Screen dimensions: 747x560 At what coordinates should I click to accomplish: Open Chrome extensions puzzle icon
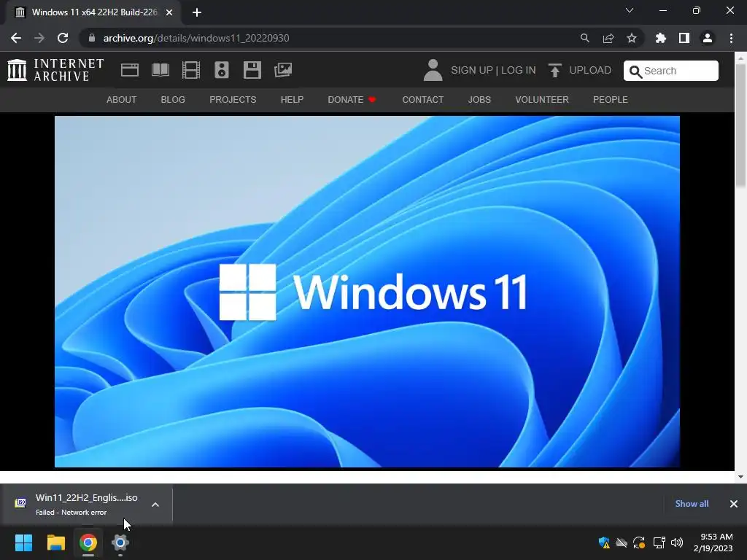pos(661,38)
